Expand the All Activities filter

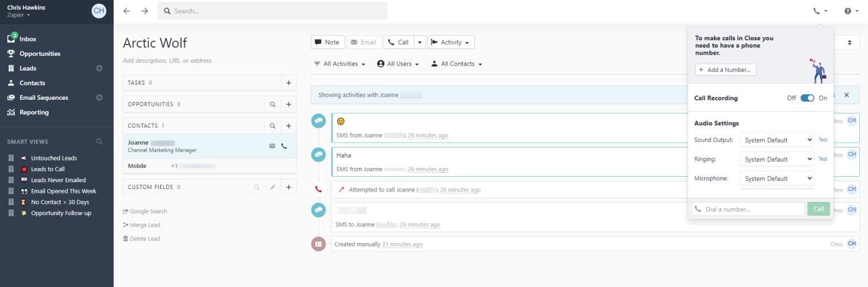[x=340, y=64]
